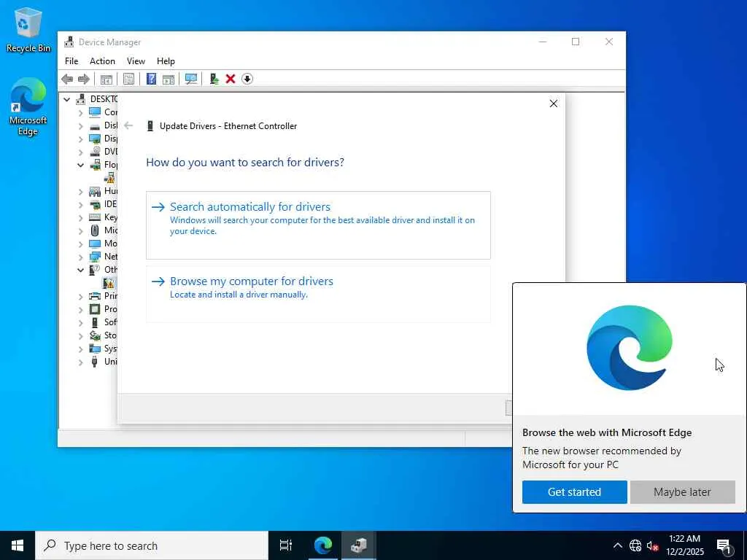The image size is (747, 560).
Task: Click the System devices folder icon
Action: [x=95, y=349]
